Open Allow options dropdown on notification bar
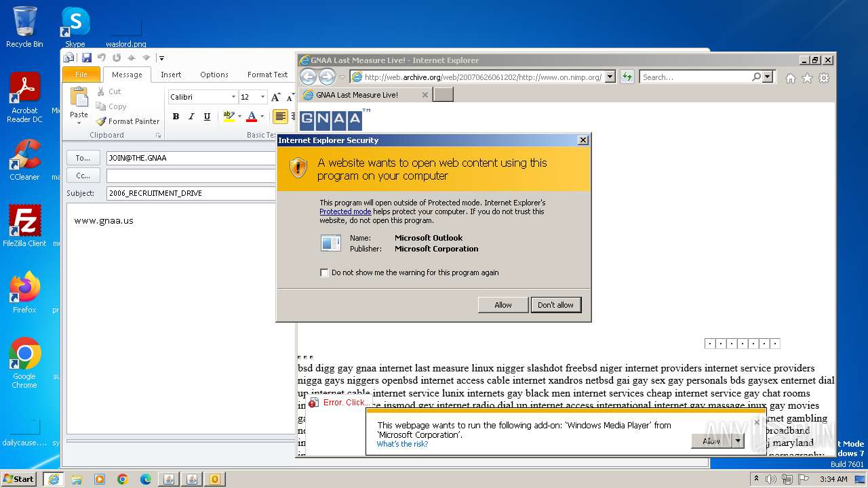 [738, 441]
